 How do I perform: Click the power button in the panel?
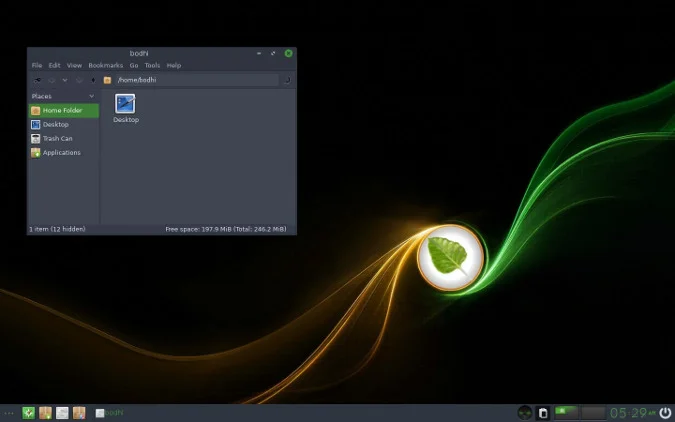665,412
